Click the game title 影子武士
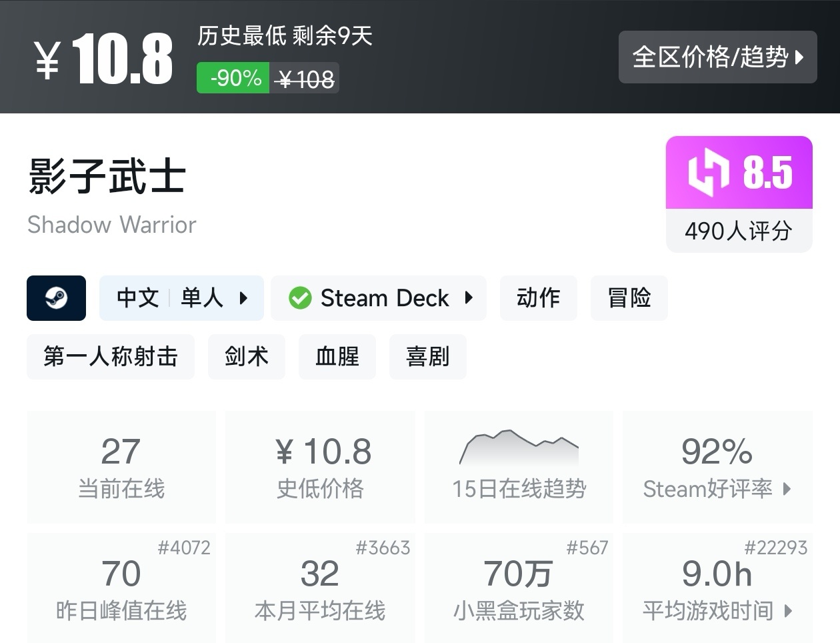Screen dimensions: 840x643 click(x=107, y=177)
